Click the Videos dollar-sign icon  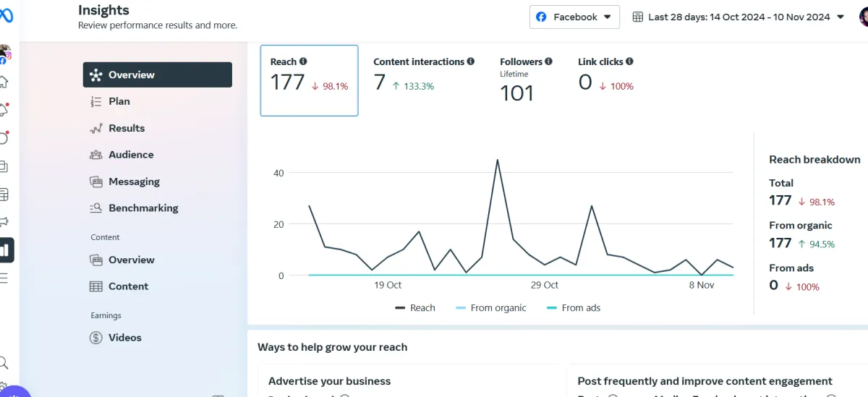(x=96, y=338)
